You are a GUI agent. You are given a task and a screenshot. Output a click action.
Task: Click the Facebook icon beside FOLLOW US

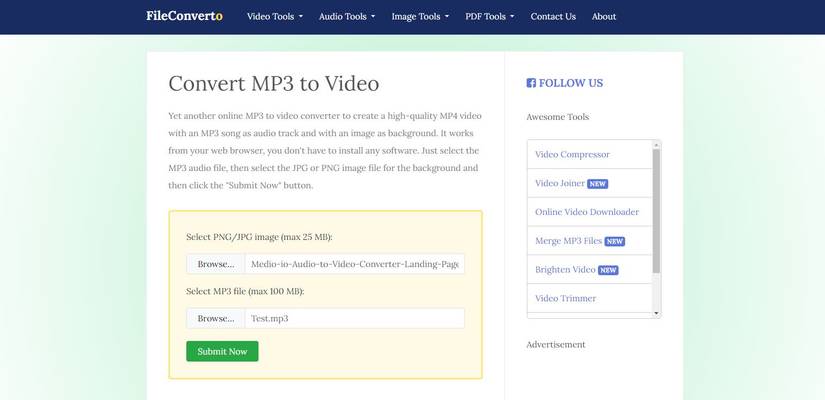[x=531, y=83]
